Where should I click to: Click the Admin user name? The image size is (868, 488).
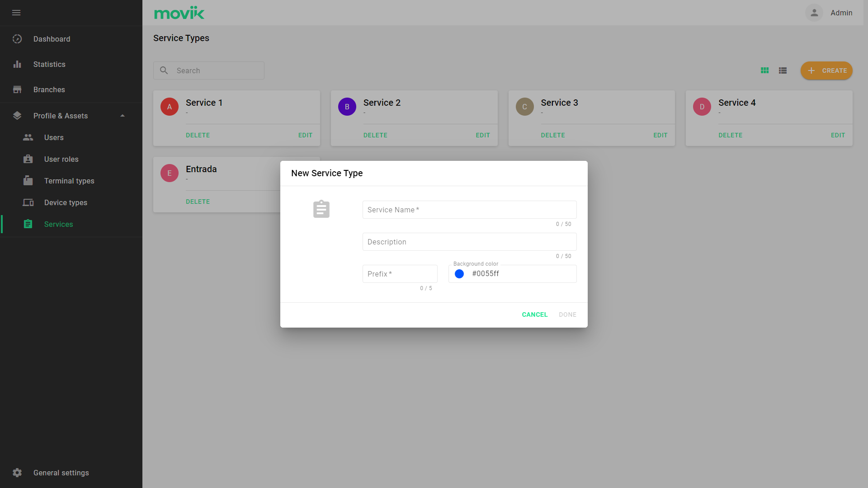pos(841,13)
